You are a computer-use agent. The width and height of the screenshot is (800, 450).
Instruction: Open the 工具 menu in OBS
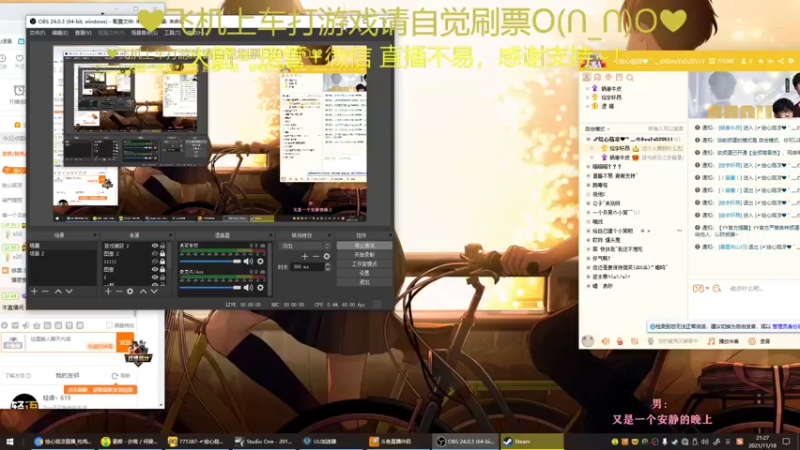click(170, 33)
